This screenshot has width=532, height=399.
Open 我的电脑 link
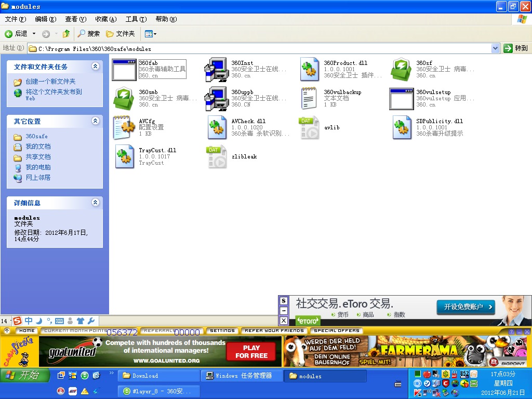tap(38, 167)
